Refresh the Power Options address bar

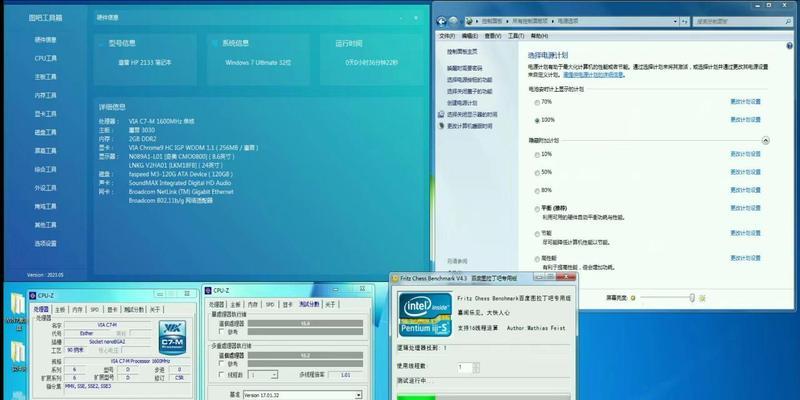[x=685, y=21]
